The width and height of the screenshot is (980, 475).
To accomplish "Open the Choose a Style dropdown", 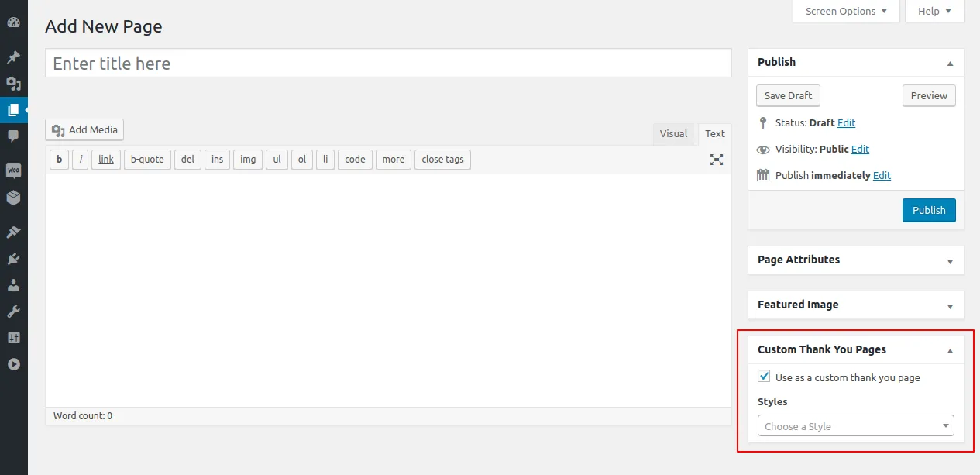I will (855, 426).
